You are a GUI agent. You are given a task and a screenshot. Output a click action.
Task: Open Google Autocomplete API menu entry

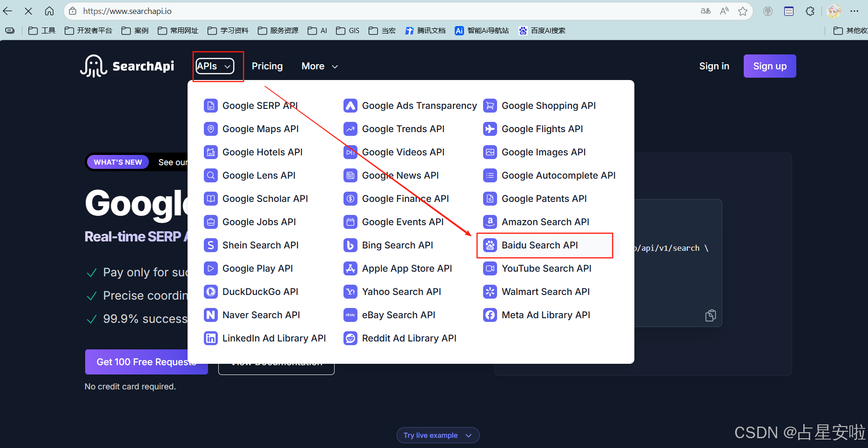(x=549, y=175)
